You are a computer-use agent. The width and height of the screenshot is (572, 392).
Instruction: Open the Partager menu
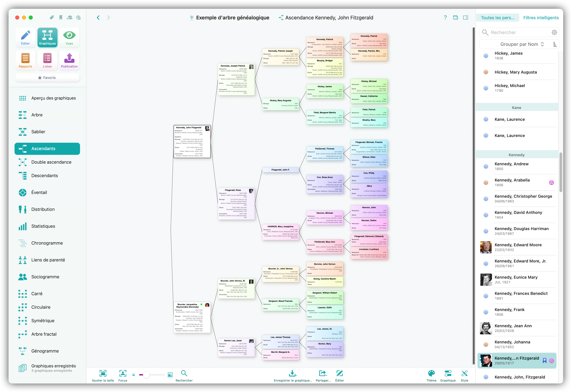(x=323, y=375)
